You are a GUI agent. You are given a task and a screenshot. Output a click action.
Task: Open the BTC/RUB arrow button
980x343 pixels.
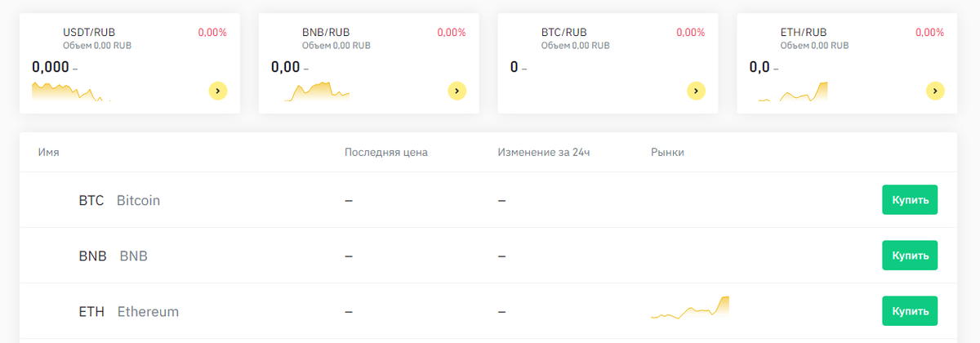coord(696,91)
